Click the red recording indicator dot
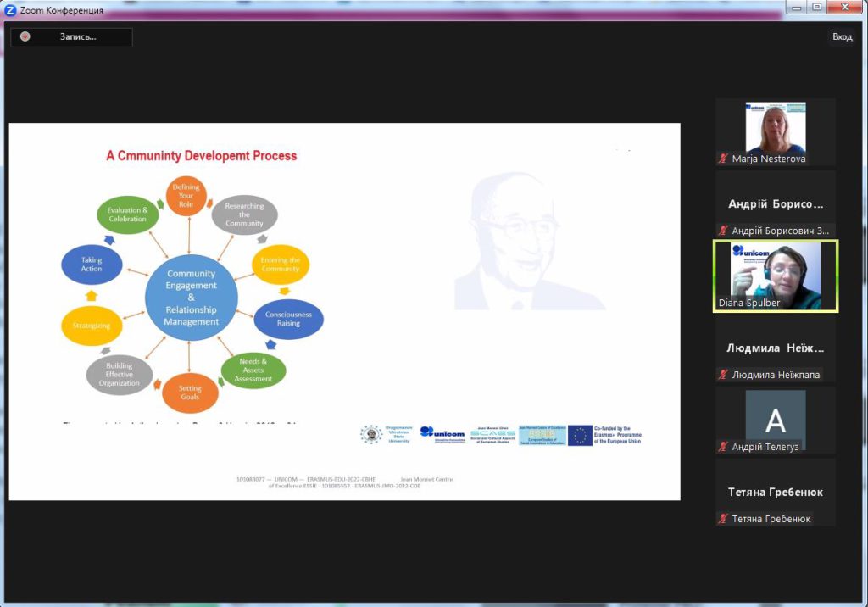This screenshot has width=868, height=607. click(x=25, y=36)
